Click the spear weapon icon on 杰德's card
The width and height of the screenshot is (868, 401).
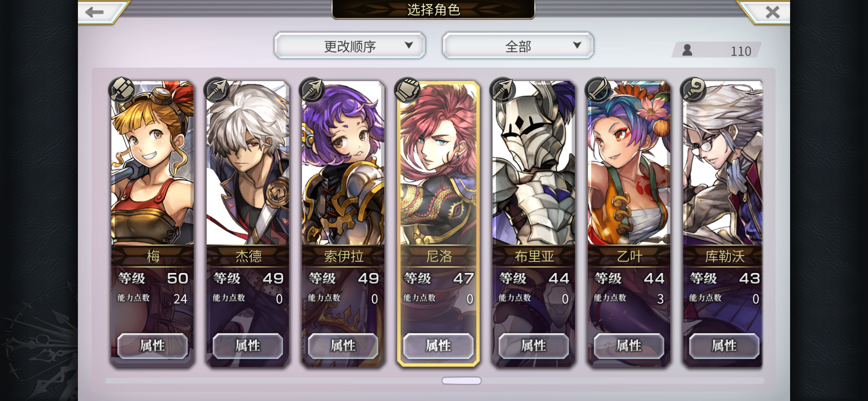[x=217, y=89]
